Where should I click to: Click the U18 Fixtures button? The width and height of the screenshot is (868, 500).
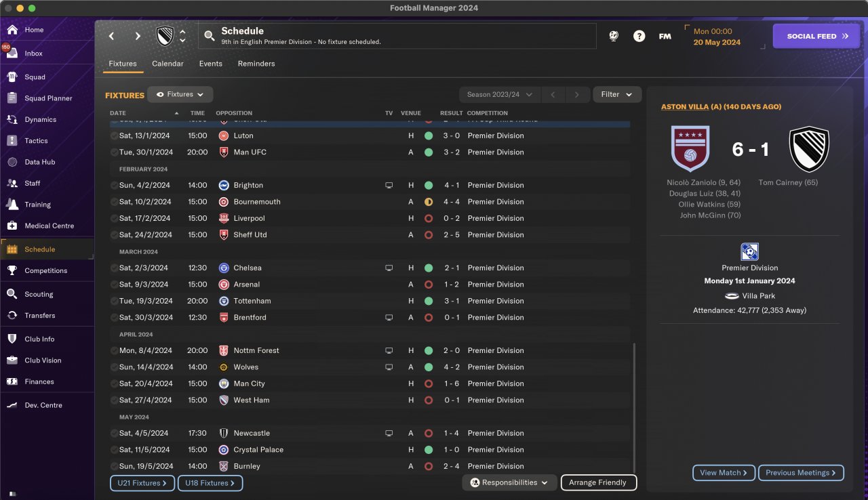[210, 483]
